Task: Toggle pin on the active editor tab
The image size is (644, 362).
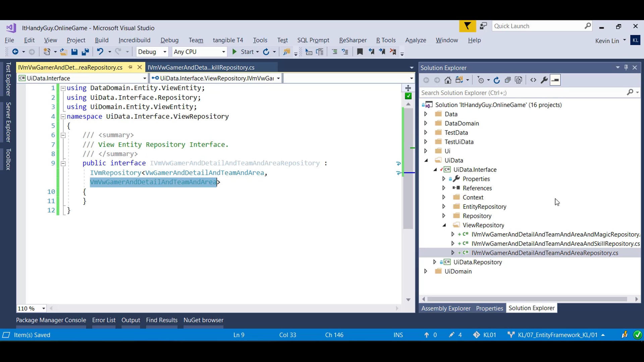Action: [x=130, y=67]
